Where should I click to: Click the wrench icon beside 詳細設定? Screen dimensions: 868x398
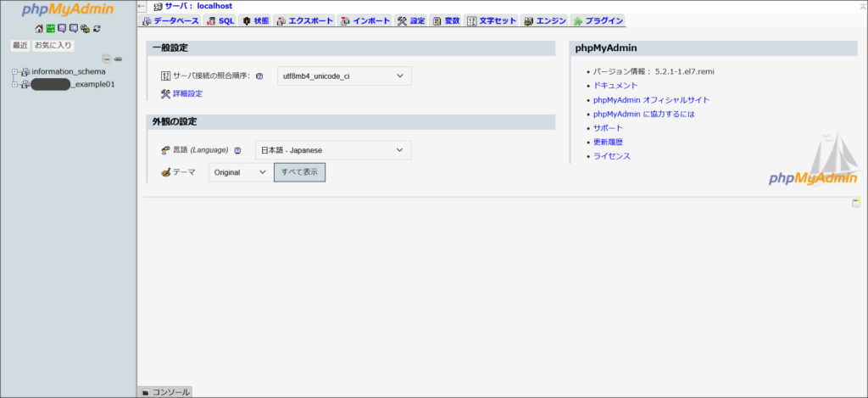coord(165,93)
